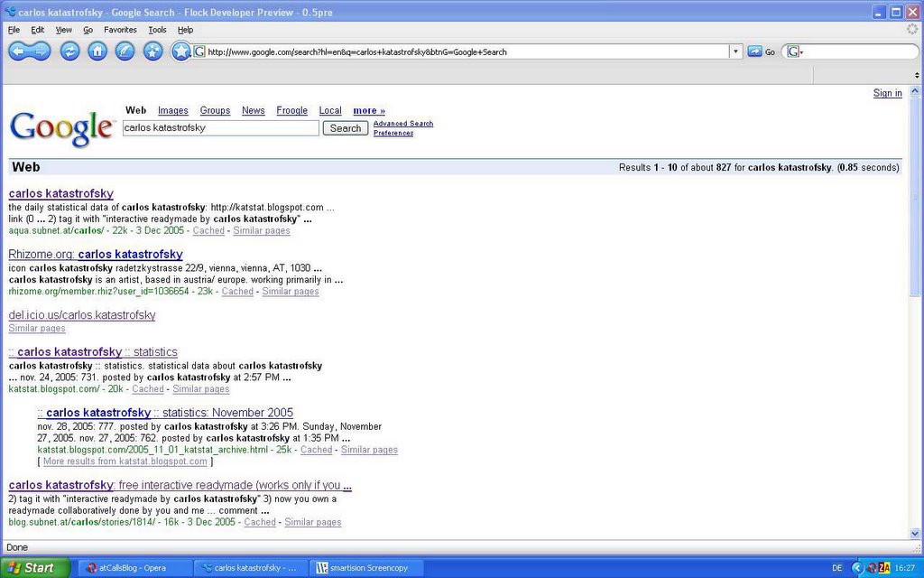Open the red headphone icon in the tray
Image resolution: width=924 pixels, height=578 pixels.
873,568
